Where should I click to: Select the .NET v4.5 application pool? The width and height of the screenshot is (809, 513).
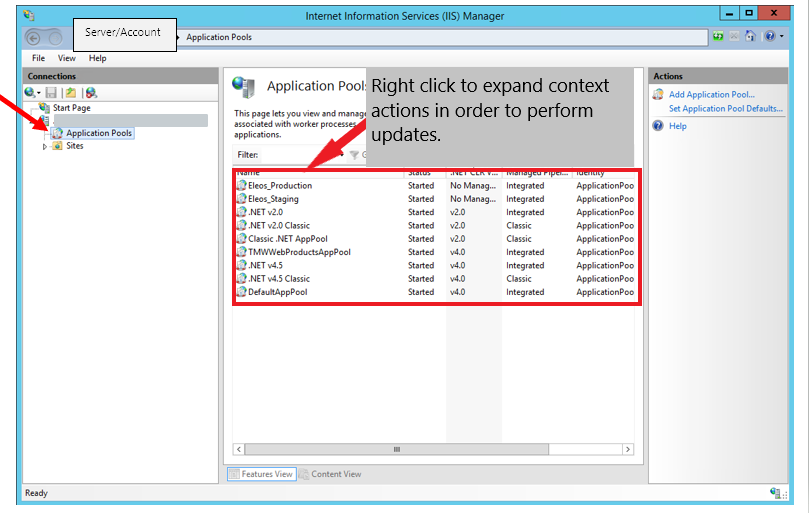[x=435, y=265]
